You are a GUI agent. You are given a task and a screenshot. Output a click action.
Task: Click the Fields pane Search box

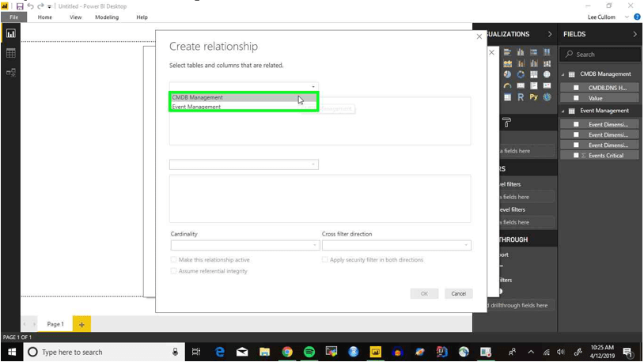(600, 55)
